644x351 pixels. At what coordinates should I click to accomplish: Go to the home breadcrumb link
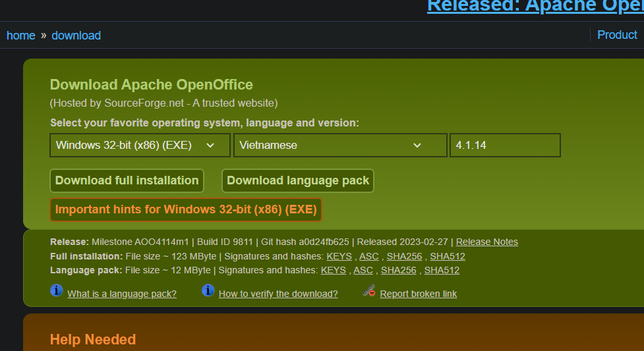[21, 36]
